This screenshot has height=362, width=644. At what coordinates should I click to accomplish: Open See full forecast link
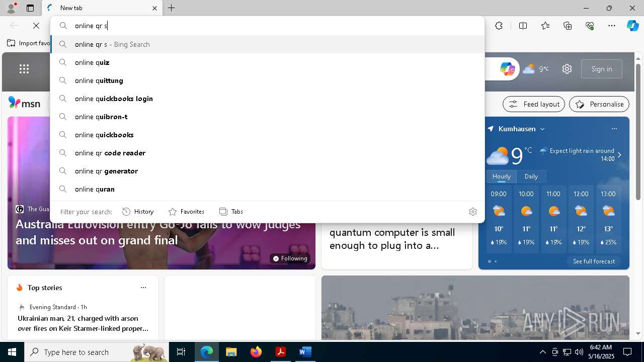(x=594, y=261)
